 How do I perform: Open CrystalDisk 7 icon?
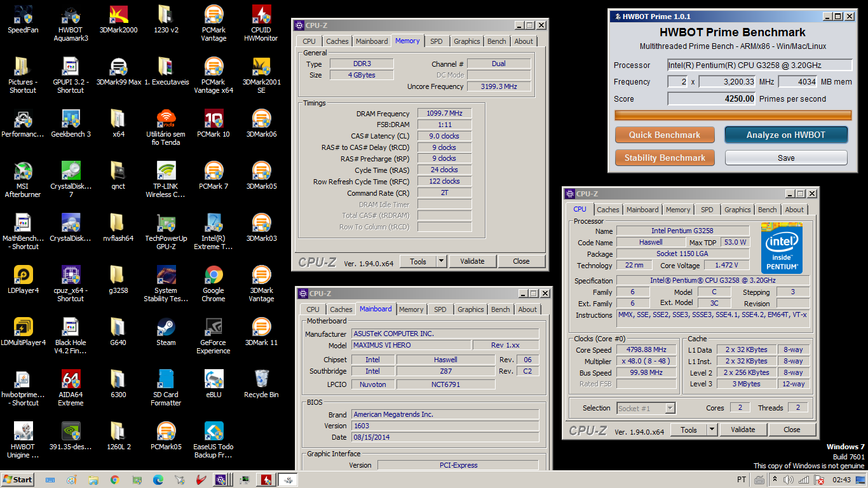(71, 179)
